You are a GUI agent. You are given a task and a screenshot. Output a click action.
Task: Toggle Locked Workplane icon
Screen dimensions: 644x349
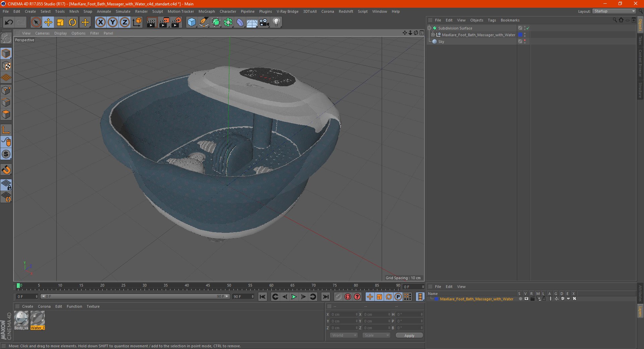coord(6,185)
